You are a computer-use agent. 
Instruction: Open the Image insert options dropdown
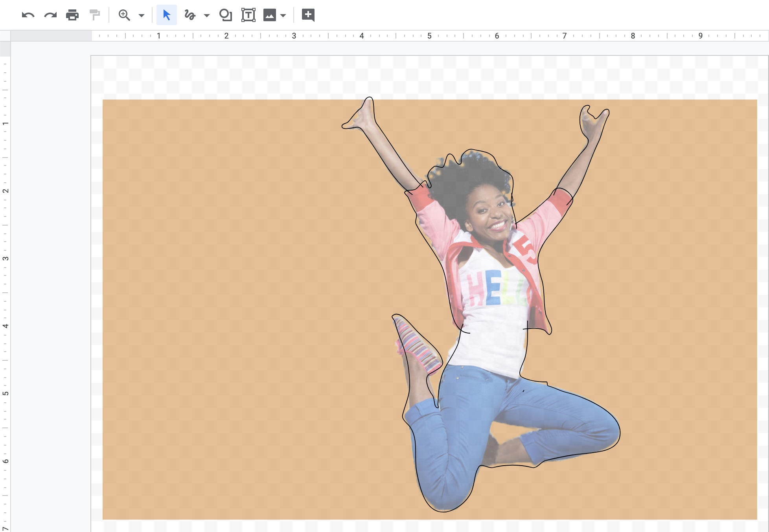tap(283, 15)
